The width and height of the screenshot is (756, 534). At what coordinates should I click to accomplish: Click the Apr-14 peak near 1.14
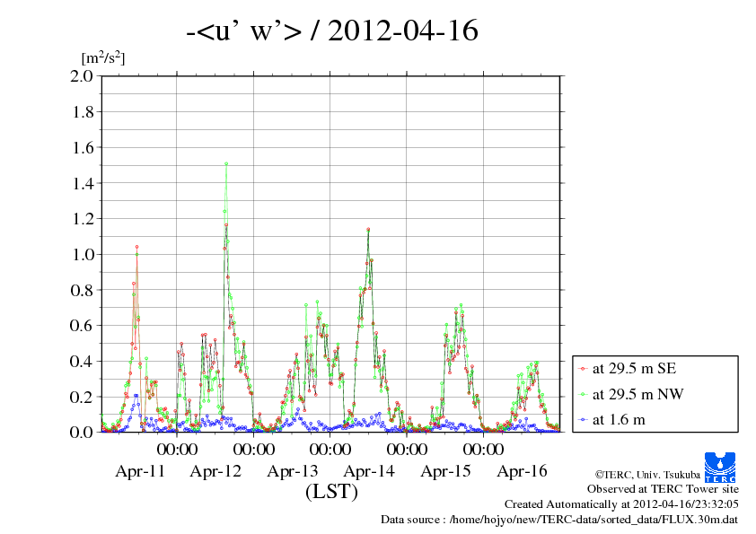pos(368,230)
